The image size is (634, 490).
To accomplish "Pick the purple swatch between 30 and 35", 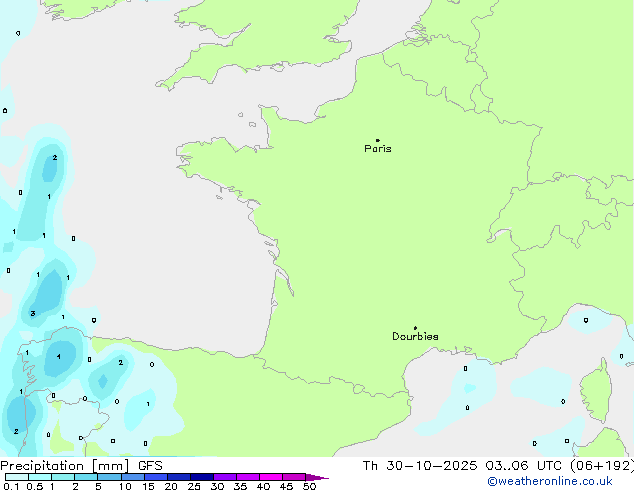I will [225, 477].
